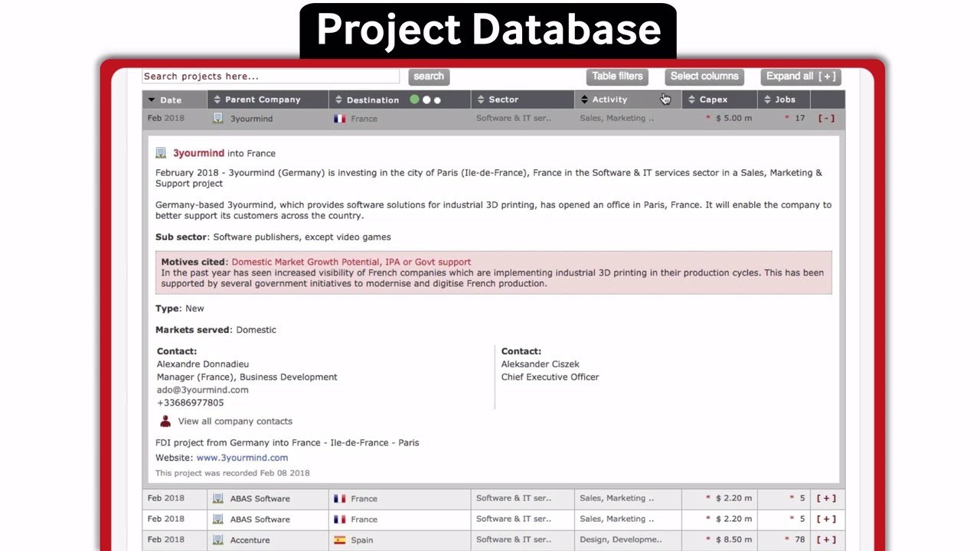Click company icon beside Accenture
This screenshot has height=551, width=980.
coord(218,540)
